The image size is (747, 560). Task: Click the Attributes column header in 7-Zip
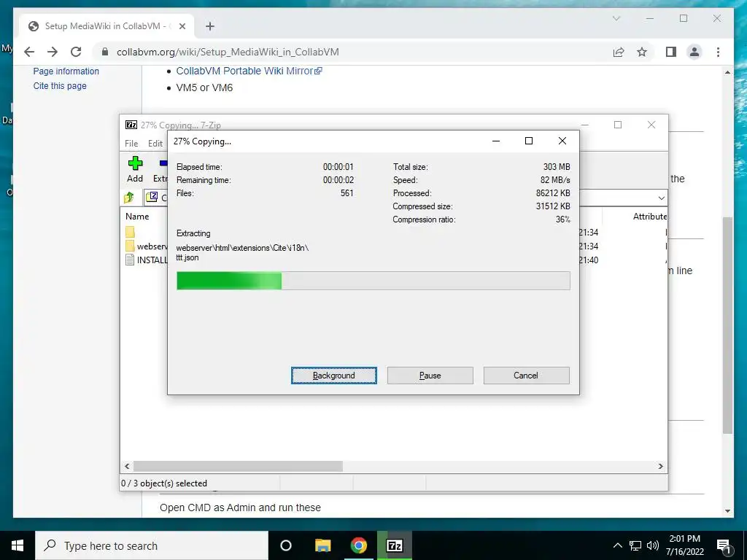point(650,216)
